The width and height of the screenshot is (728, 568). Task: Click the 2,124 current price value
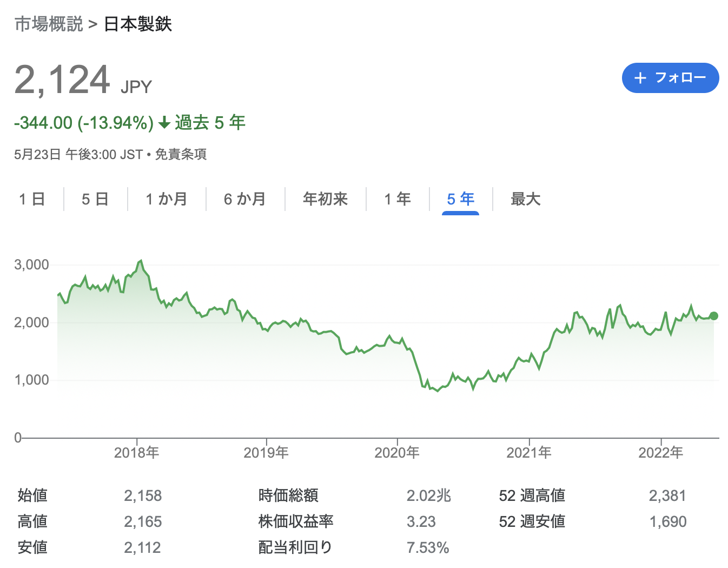pyautogui.click(x=63, y=80)
